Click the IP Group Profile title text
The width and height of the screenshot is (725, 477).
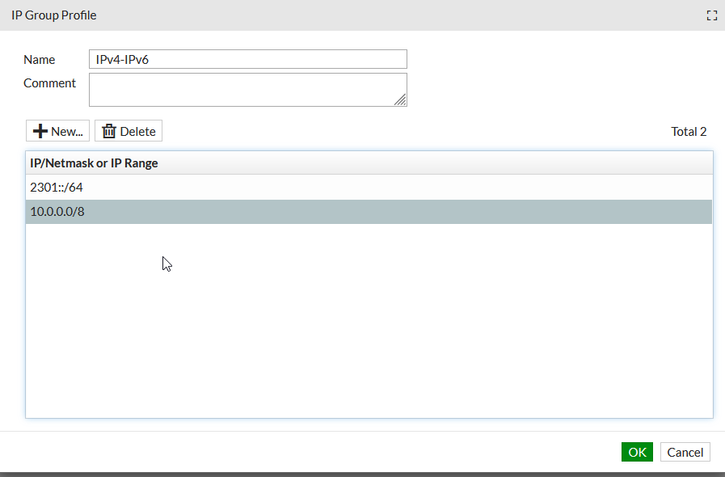pyautogui.click(x=54, y=16)
